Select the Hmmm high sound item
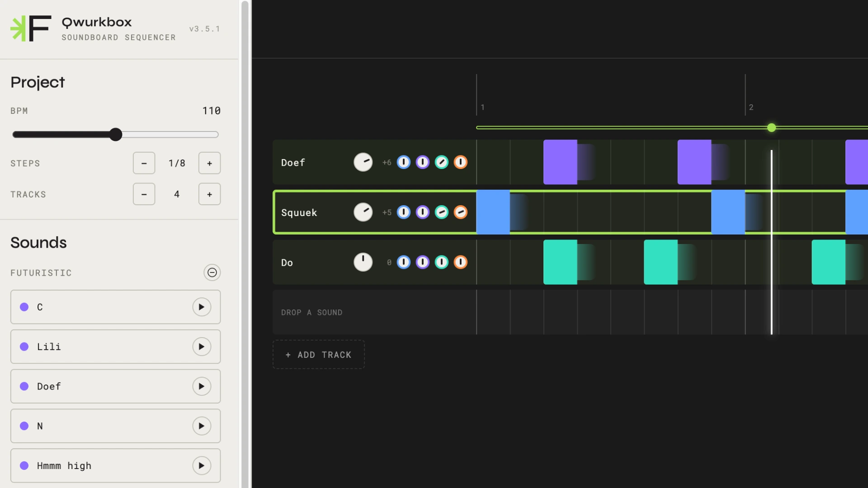Image resolution: width=868 pixels, height=488 pixels. coord(116,466)
